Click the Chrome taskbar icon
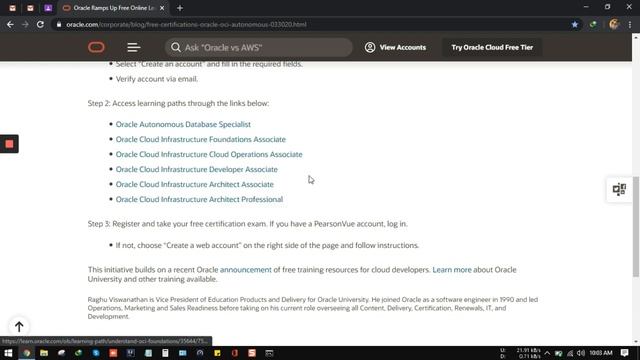 [27, 353]
